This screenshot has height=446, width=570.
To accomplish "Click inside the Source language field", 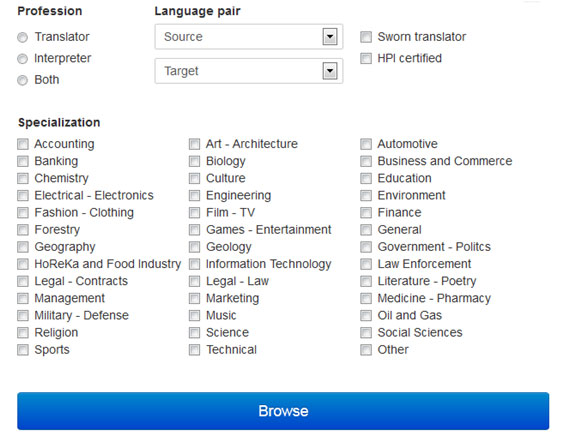I will point(249,37).
